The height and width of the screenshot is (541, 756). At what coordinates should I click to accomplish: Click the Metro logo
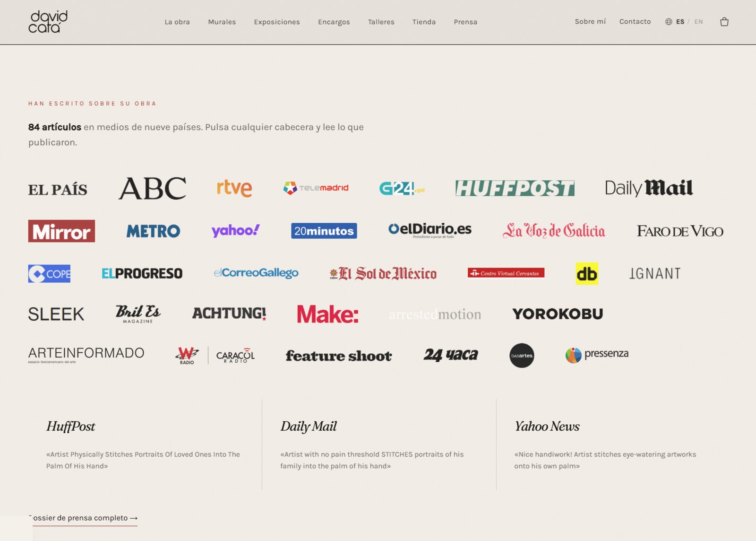(153, 231)
